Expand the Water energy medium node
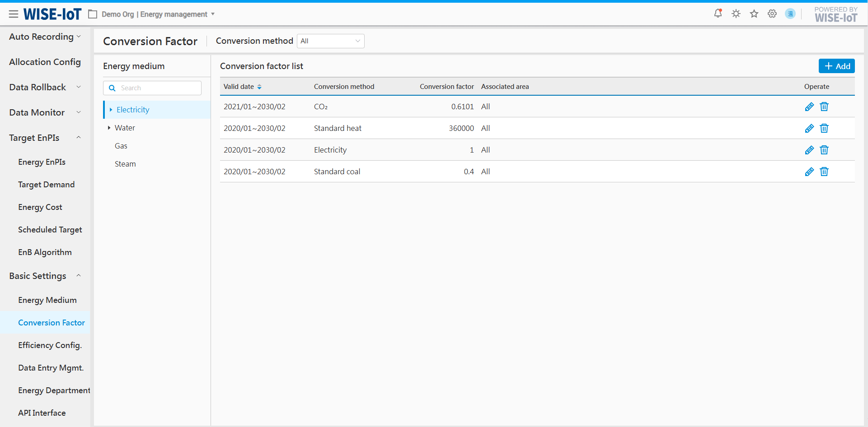 click(x=109, y=128)
